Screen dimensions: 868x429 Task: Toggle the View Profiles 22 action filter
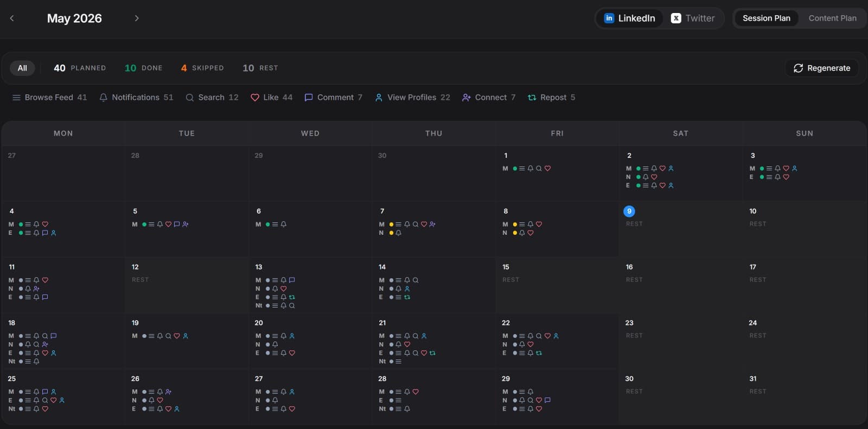point(412,98)
